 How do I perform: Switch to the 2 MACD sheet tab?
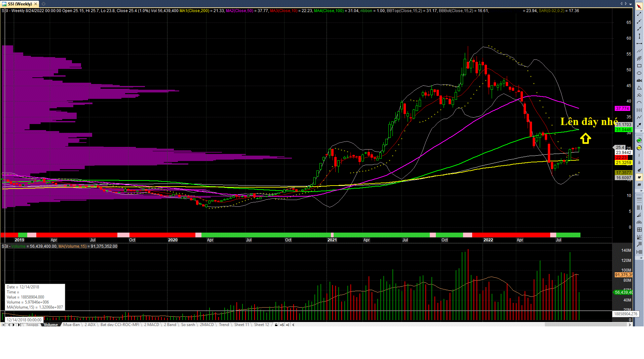click(151, 325)
